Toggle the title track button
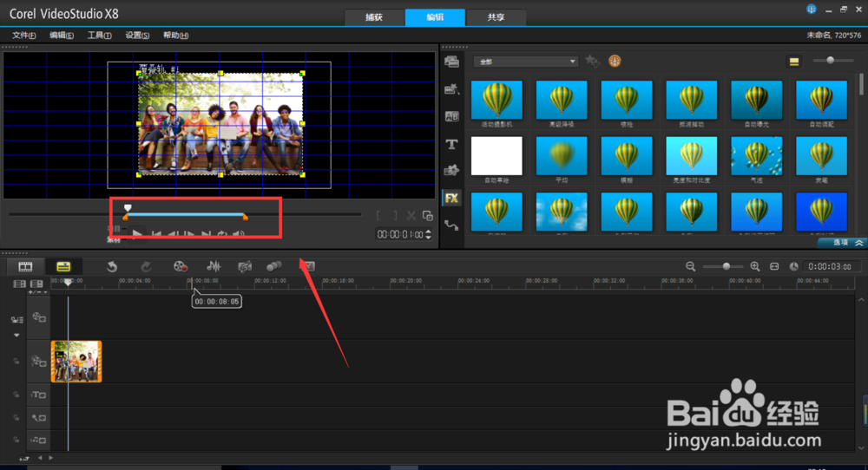 [x=39, y=395]
